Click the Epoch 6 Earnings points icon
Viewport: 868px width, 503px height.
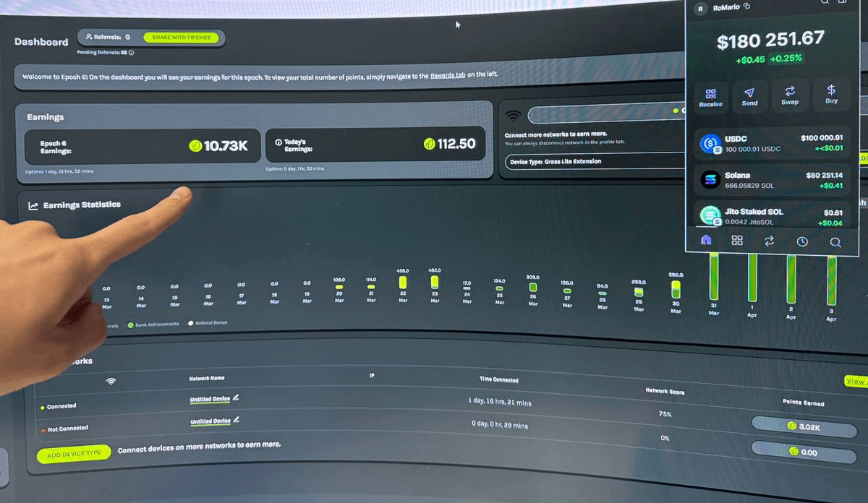pyautogui.click(x=195, y=146)
